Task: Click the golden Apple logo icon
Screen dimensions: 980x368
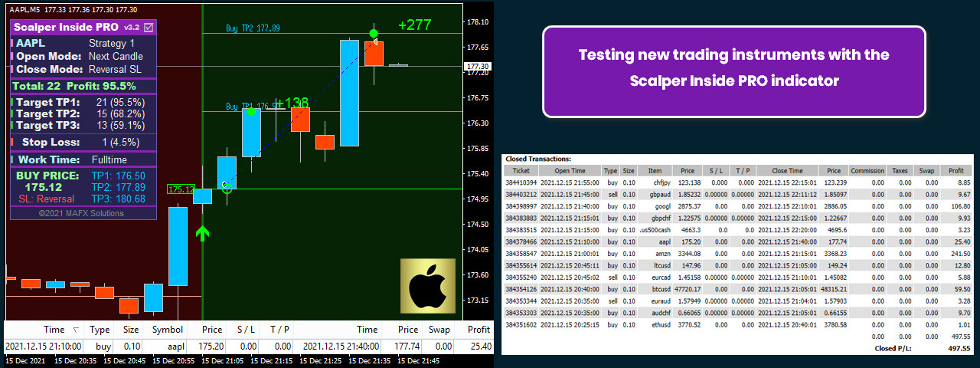Action: (428, 285)
